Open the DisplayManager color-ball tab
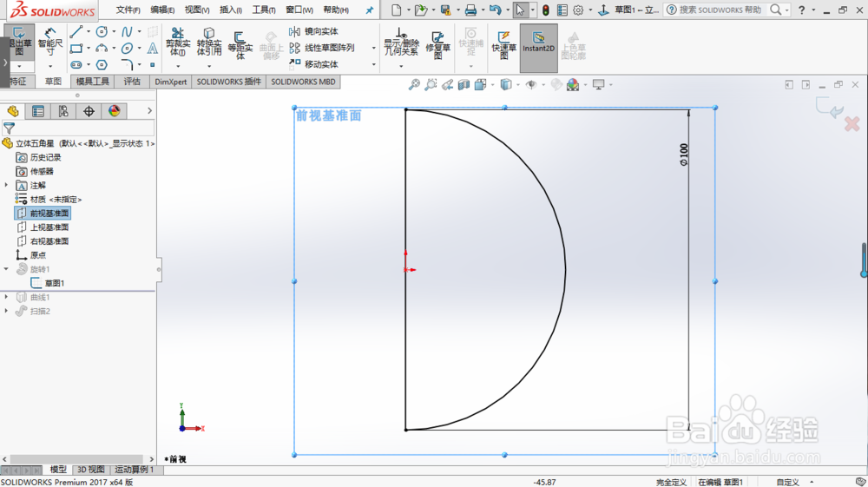The width and height of the screenshot is (868, 487). click(x=114, y=111)
